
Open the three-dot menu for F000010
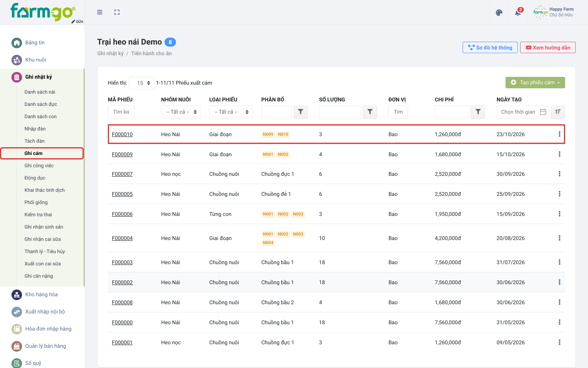pos(559,134)
